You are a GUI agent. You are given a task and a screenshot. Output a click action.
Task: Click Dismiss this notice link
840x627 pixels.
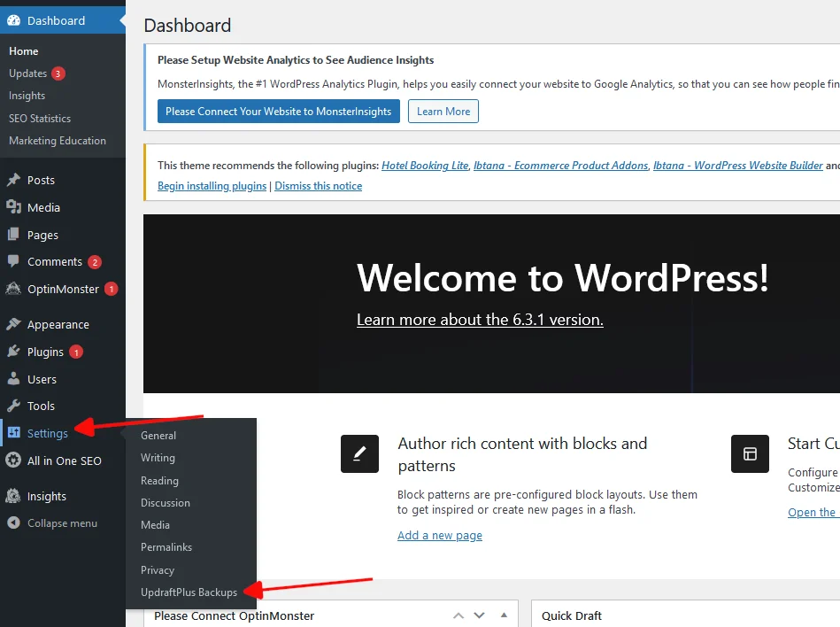[x=319, y=186]
